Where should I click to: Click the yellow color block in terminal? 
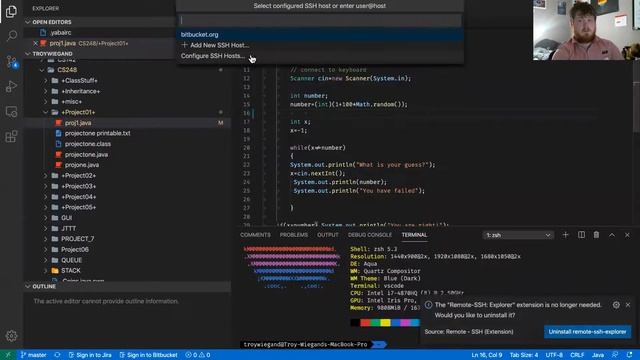[x=385, y=323]
